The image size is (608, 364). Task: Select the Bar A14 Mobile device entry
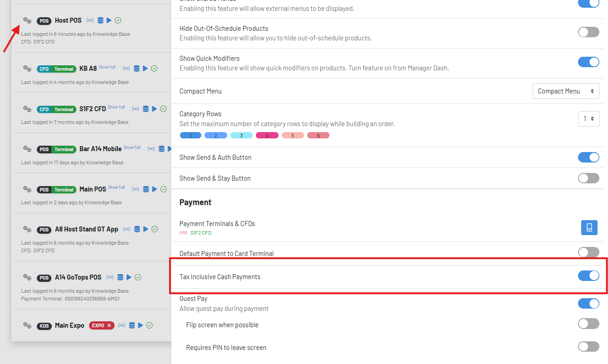(x=100, y=149)
